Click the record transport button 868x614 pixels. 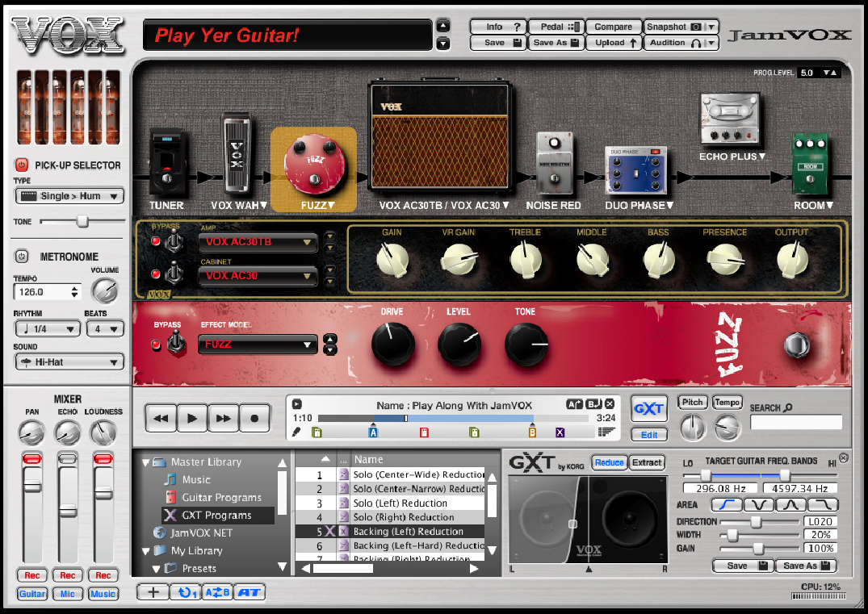coord(254,418)
